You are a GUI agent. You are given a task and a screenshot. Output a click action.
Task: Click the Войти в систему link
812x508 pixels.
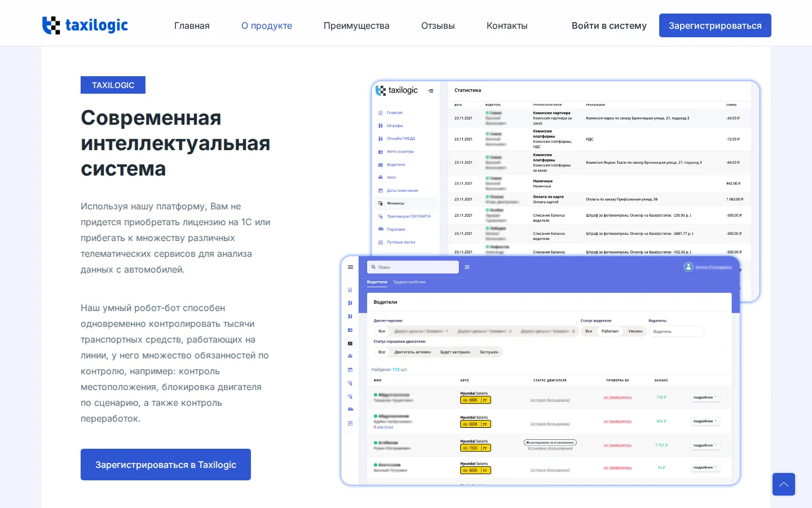tap(609, 25)
